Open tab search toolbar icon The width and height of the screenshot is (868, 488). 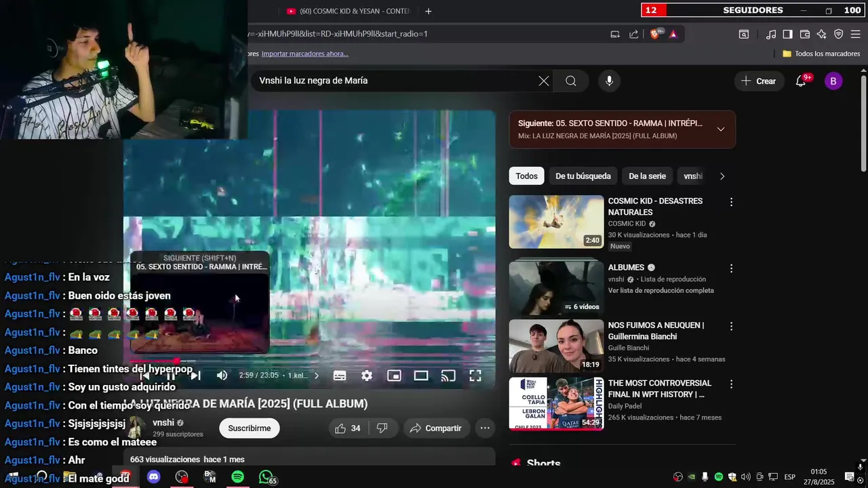[x=744, y=34]
